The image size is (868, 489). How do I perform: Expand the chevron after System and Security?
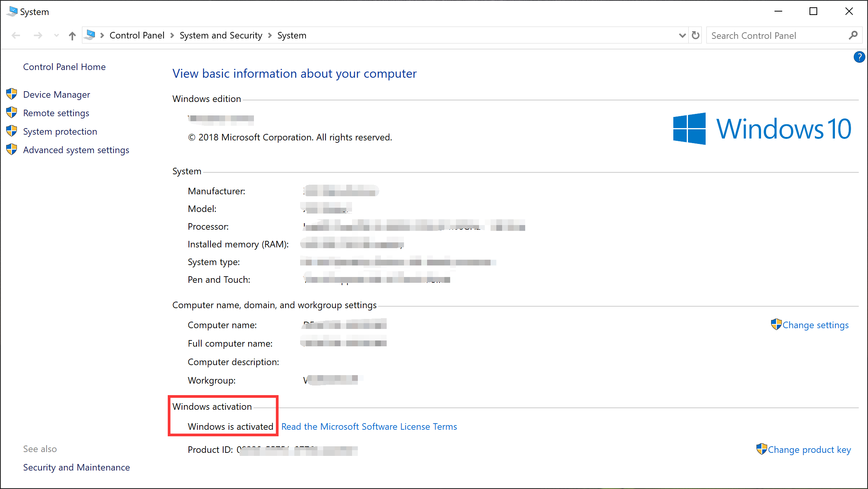tap(270, 35)
